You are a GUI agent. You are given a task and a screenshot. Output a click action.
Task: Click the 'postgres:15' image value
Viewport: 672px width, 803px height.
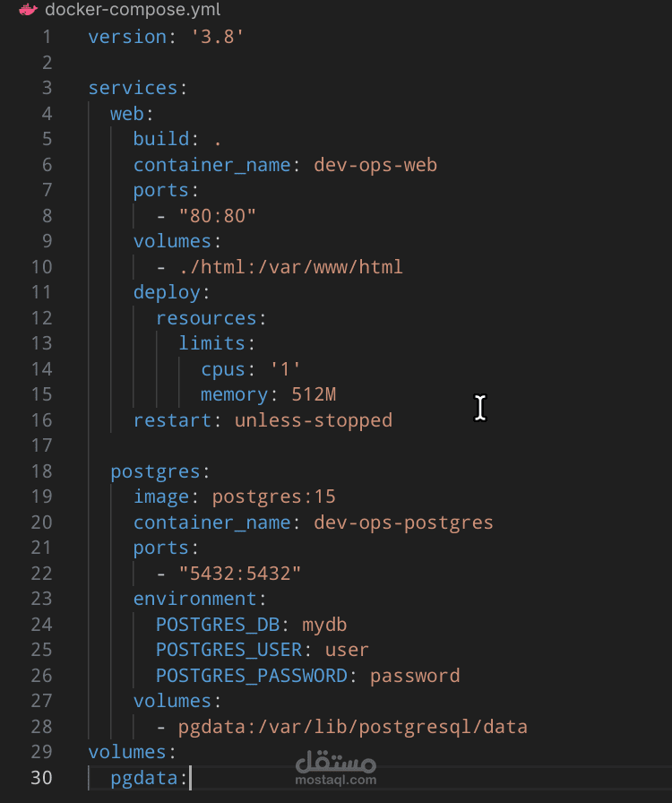tap(273, 496)
